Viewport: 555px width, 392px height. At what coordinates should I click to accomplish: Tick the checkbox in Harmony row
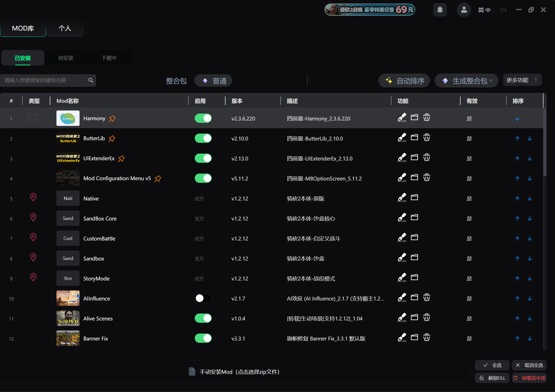pos(33,118)
